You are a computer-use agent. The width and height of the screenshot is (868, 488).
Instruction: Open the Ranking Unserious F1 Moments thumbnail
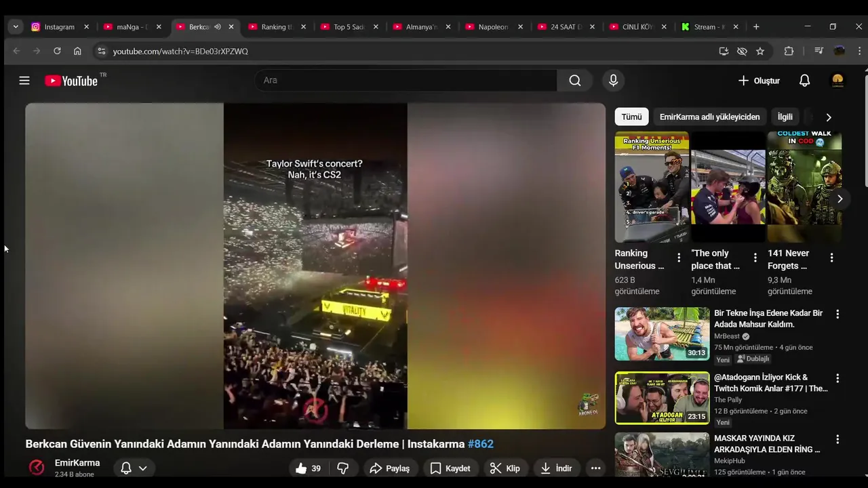(652, 187)
